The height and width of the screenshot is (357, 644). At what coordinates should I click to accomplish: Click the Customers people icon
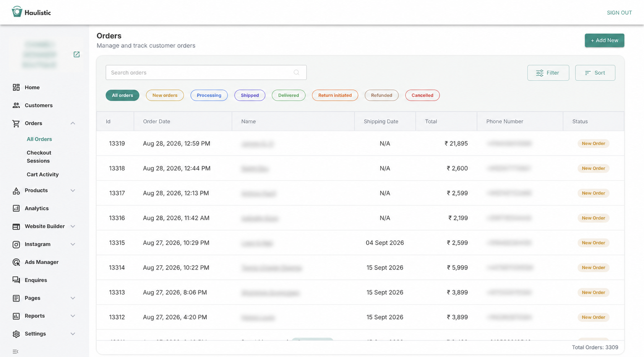pyautogui.click(x=16, y=105)
